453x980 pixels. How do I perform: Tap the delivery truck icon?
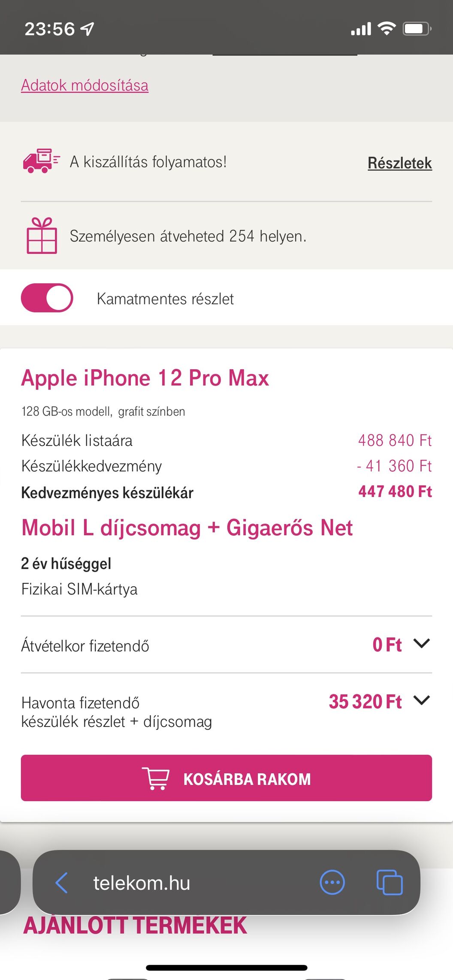point(41,161)
